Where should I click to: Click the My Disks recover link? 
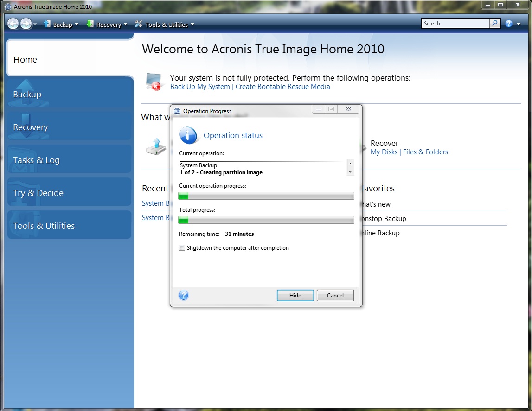pyautogui.click(x=384, y=152)
